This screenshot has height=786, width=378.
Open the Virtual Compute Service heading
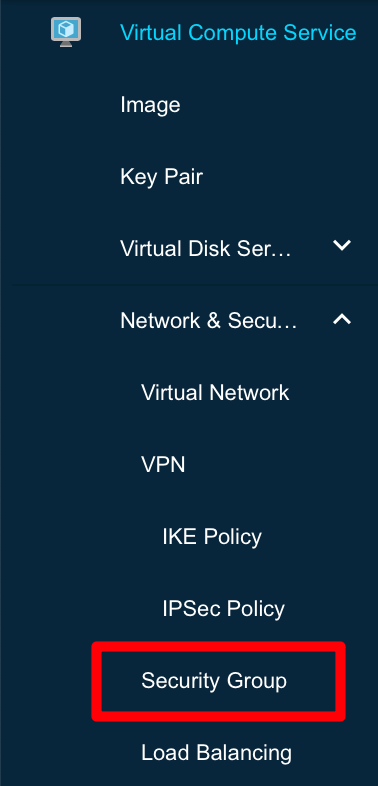(x=238, y=33)
